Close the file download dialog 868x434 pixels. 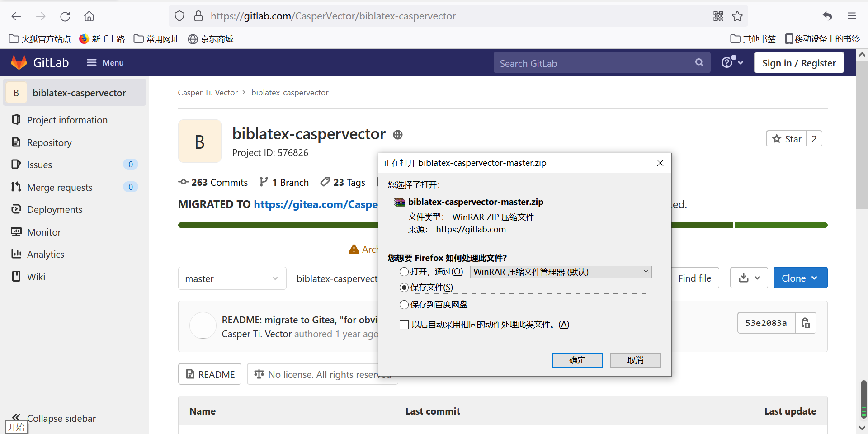660,163
